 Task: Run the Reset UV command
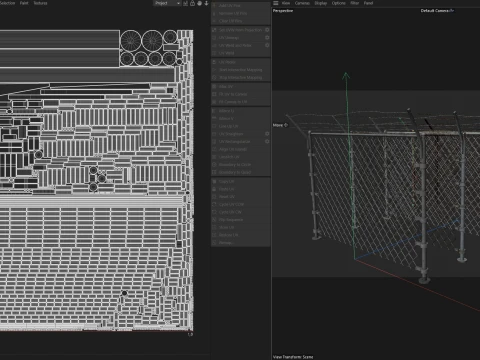tap(240, 197)
